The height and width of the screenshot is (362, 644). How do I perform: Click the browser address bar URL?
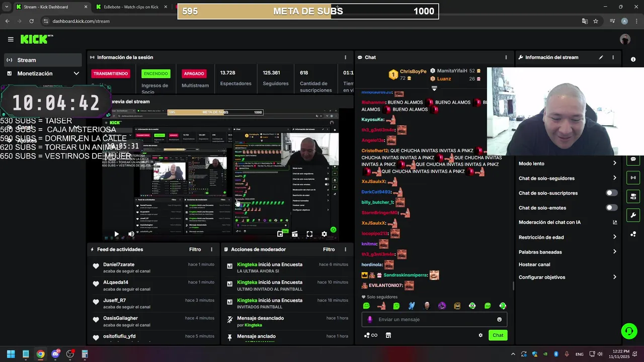(x=81, y=21)
